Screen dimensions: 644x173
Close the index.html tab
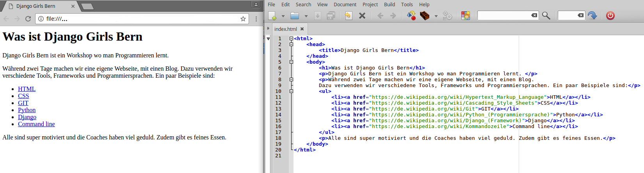[302, 29]
